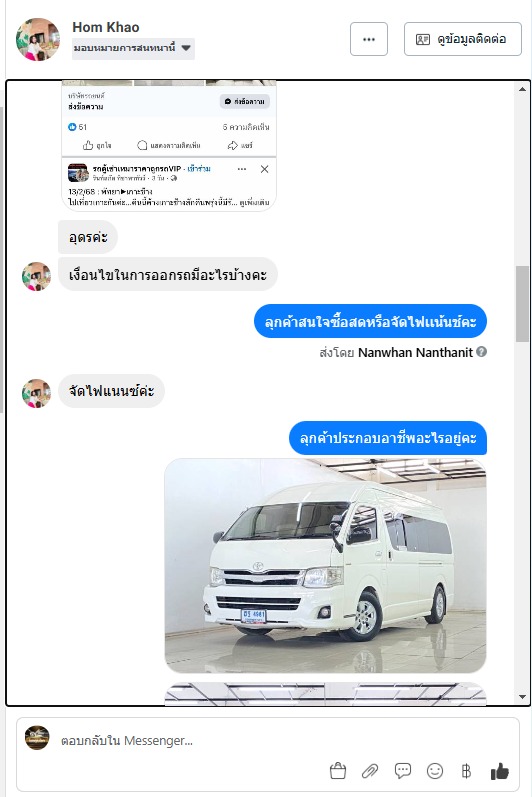Screen dimensions: 532x797
Task: Click the shopping bag icon in composer
Action: click(338, 771)
